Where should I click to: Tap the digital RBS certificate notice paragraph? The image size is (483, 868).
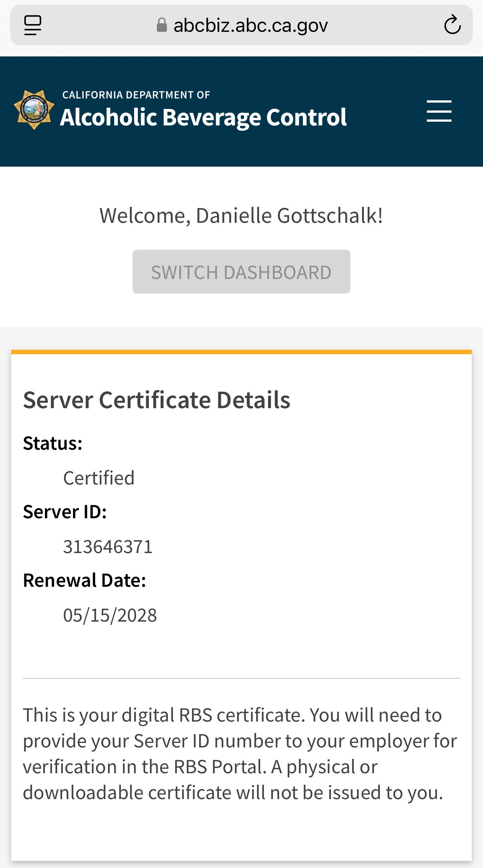[240, 753]
